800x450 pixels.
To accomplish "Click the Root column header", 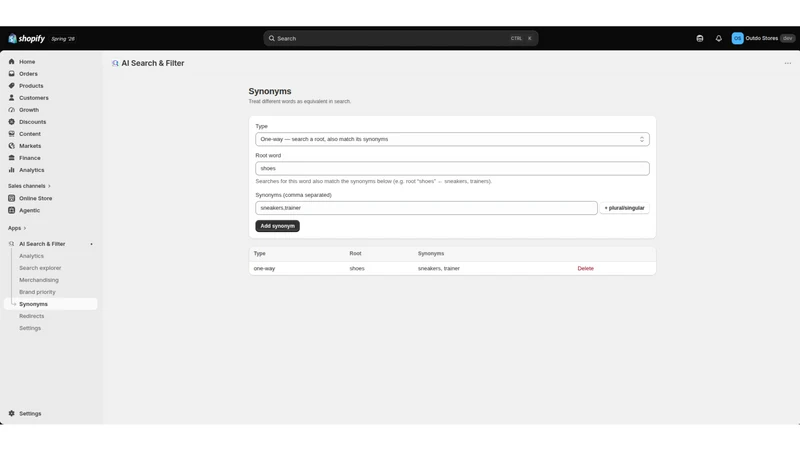I will (x=355, y=254).
